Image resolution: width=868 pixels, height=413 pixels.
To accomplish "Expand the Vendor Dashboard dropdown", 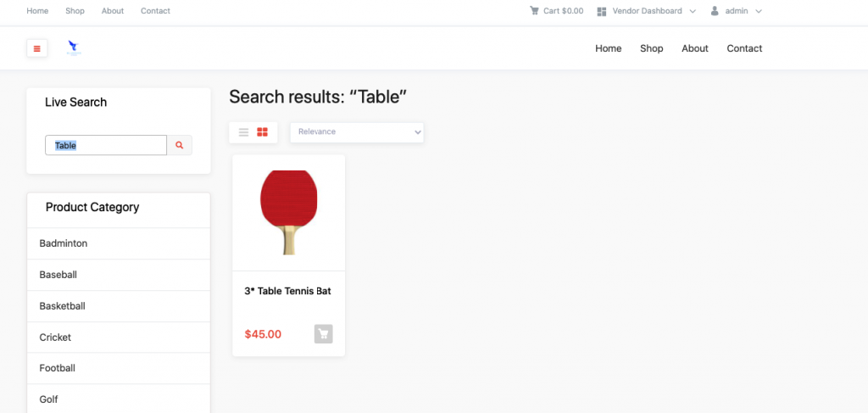I will 693,11.
